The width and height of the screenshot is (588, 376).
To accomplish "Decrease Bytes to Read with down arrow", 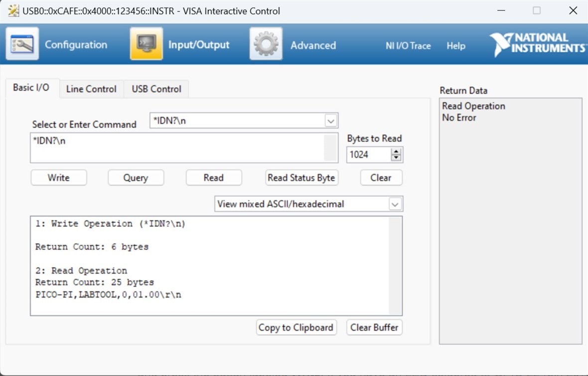I will pyautogui.click(x=396, y=158).
